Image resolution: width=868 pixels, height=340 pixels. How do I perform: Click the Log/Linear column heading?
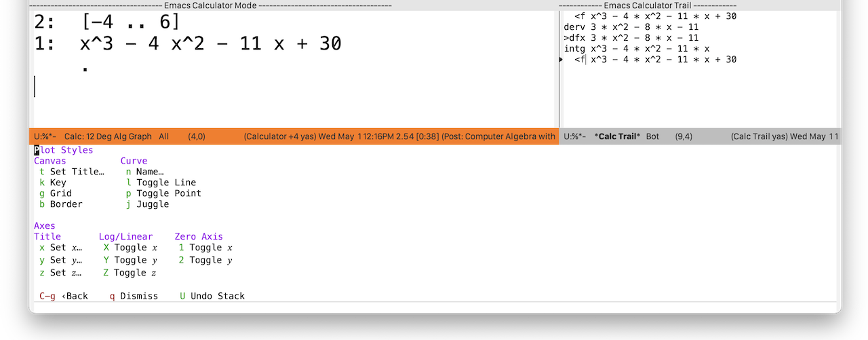tap(126, 236)
